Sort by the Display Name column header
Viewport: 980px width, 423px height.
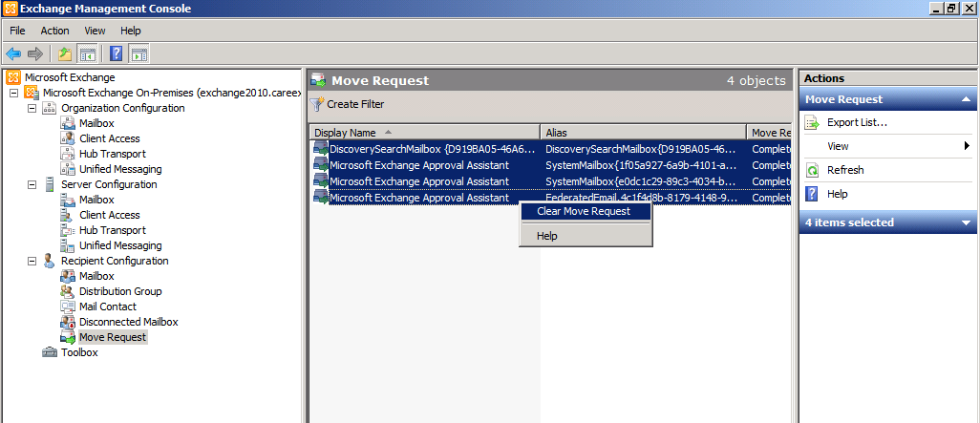[424, 133]
